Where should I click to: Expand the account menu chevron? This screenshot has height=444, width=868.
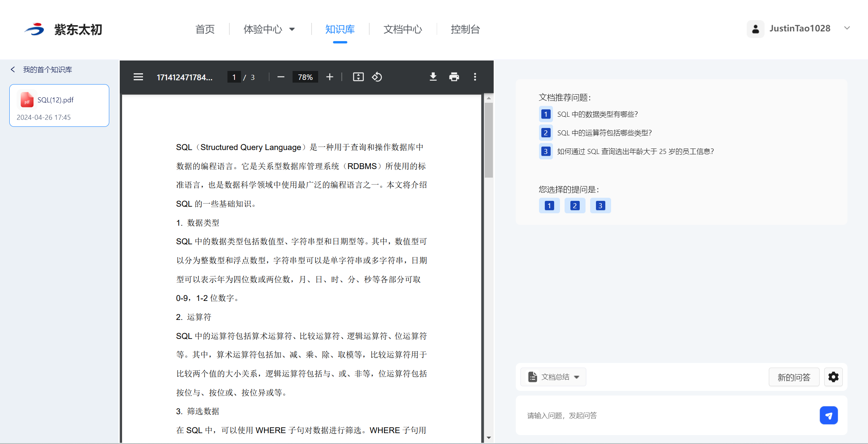(847, 28)
